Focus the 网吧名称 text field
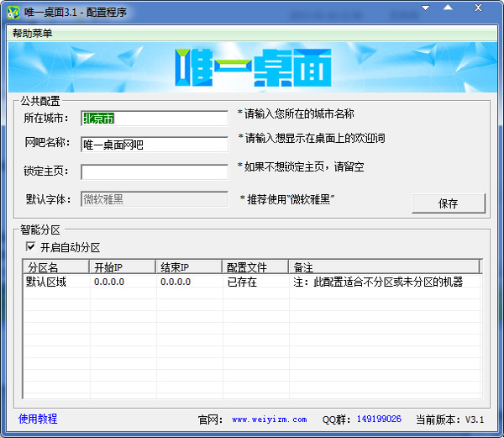The width and height of the screenshot is (504, 438). 155,145
